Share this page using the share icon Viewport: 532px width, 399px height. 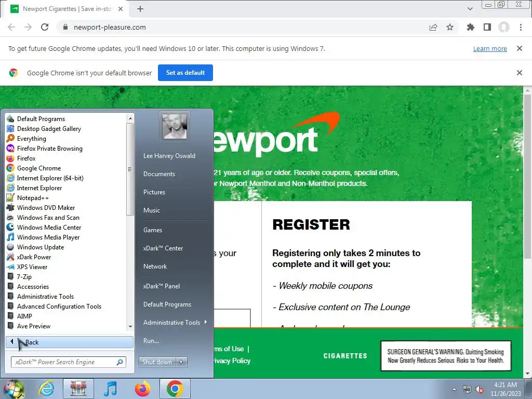433,27
